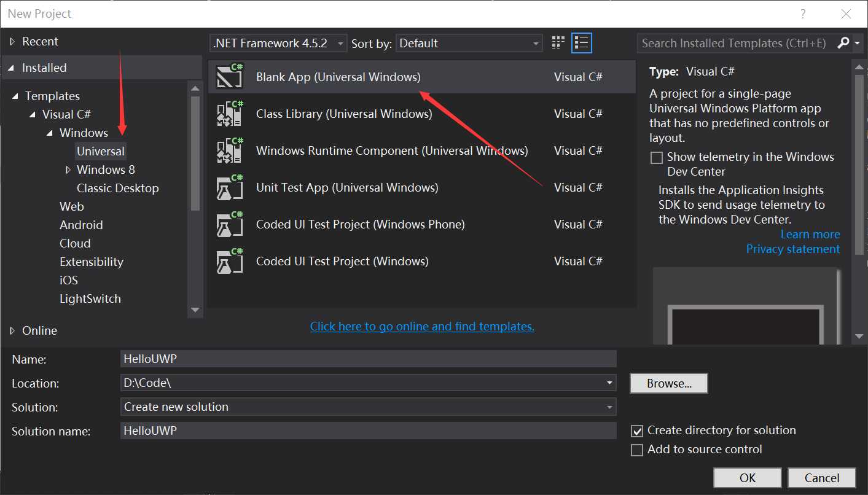This screenshot has width=868, height=495.
Task: Collapse the Visual C# tree node
Action: (x=33, y=115)
